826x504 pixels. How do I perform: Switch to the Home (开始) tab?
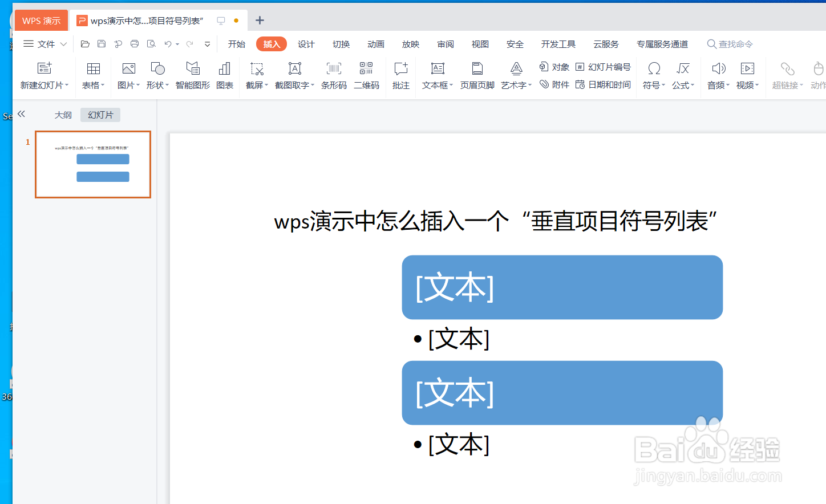point(236,44)
